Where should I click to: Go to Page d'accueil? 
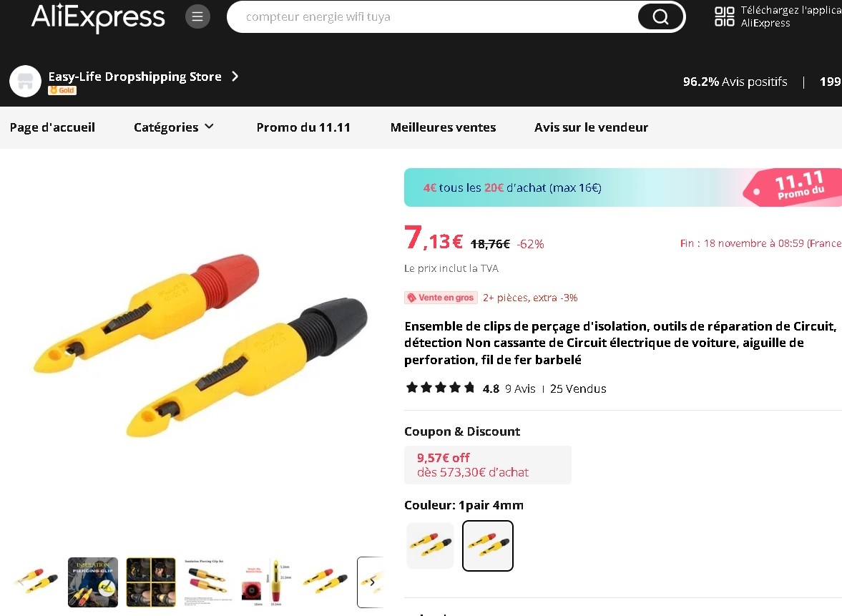(x=52, y=127)
